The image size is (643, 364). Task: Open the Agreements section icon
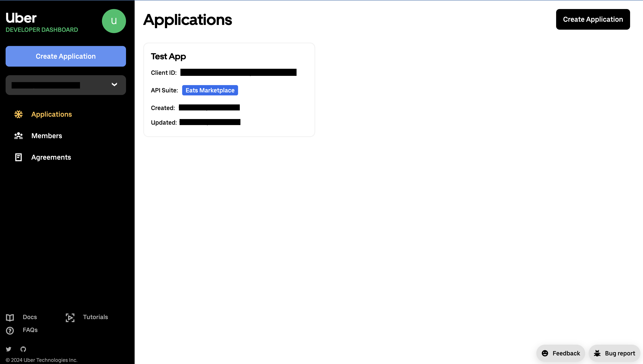tap(18, 157)
